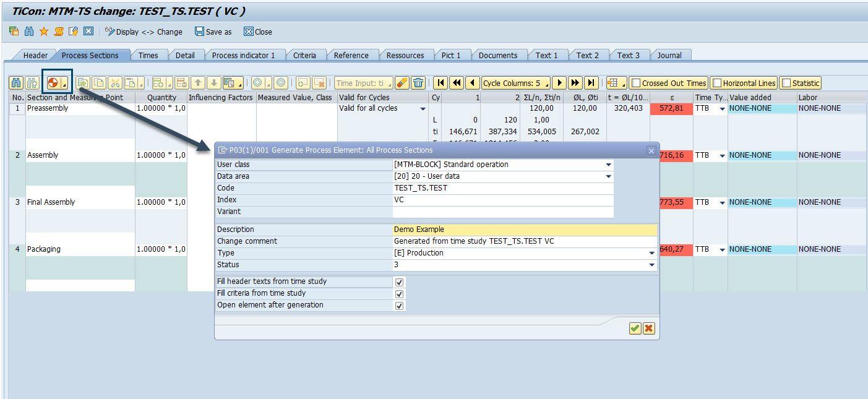Jump to the last cycle column
The width and height of the screenshot is (868, 399).
pos(591,83)
